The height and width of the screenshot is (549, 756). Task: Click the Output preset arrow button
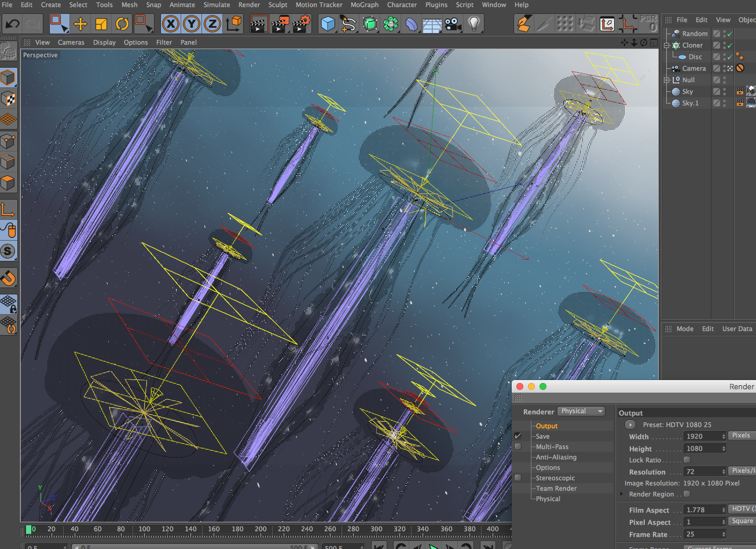630,425
